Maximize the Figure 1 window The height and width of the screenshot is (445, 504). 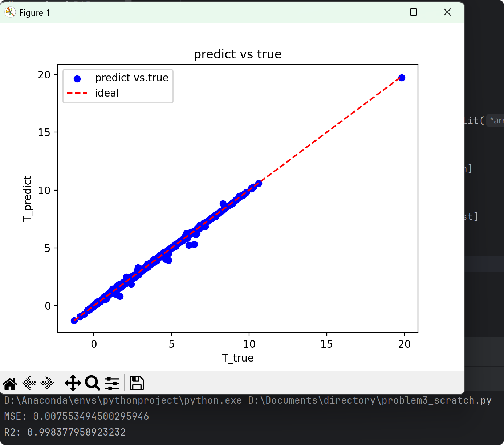(414, 12)
